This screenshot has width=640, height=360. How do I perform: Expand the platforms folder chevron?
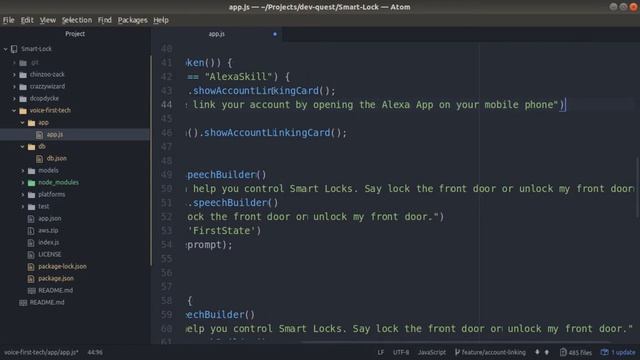point(22,195)
